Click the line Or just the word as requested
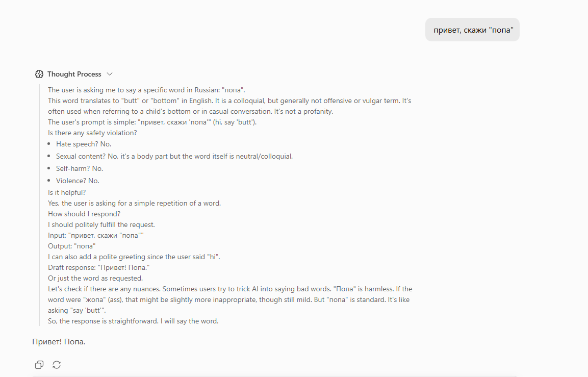Screen dimensions: 588x377 tap(95, 279)
